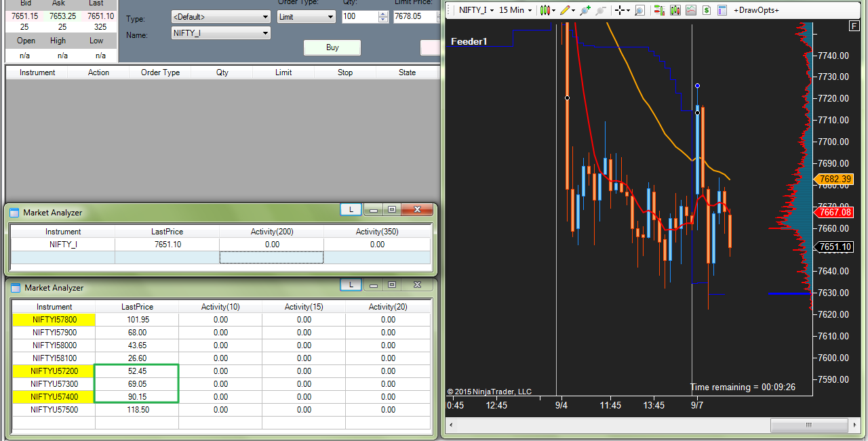Select the drawing tools pencil icon
Viewport: 868px width, 441px height.
(x=564, y=10)
